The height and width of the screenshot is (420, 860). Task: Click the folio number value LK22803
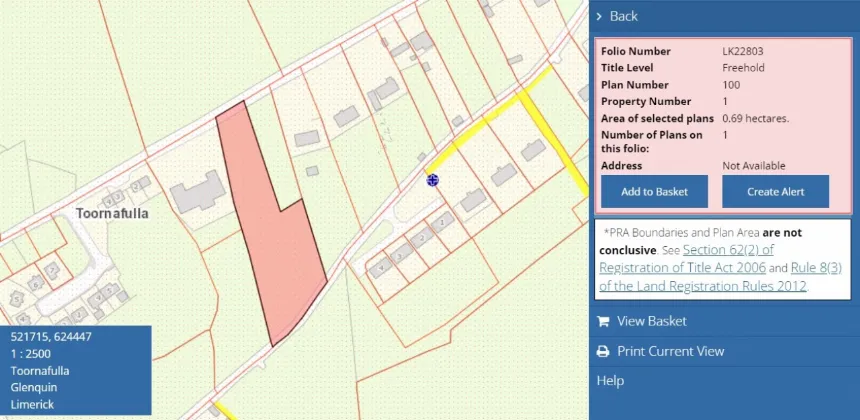[x=744, y=51]
